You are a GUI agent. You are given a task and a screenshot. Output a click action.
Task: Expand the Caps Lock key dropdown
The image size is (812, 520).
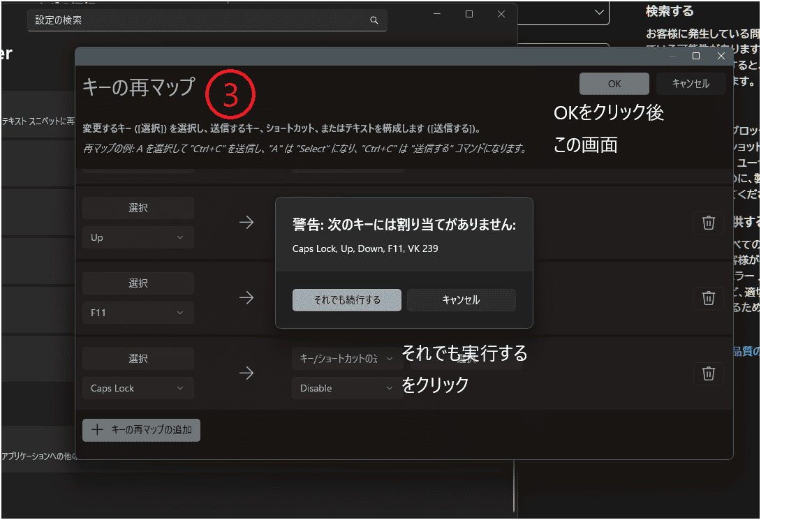(x=138, y=388)
